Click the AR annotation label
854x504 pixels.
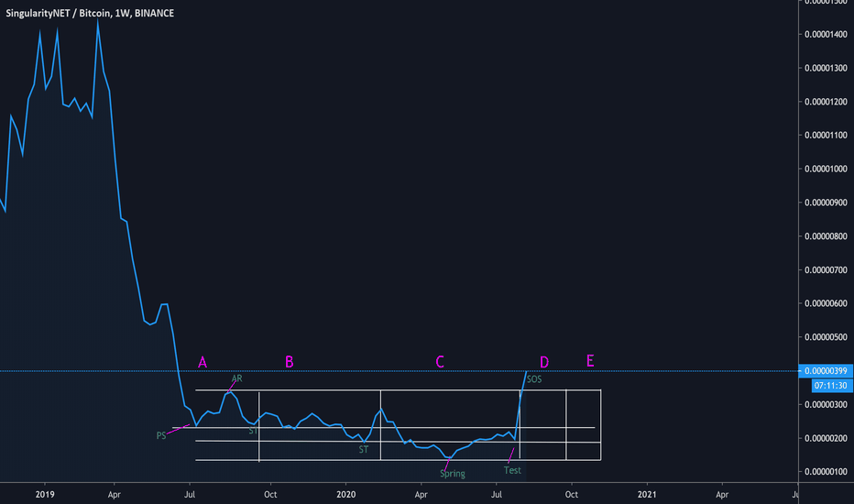(x=236, y=378)
